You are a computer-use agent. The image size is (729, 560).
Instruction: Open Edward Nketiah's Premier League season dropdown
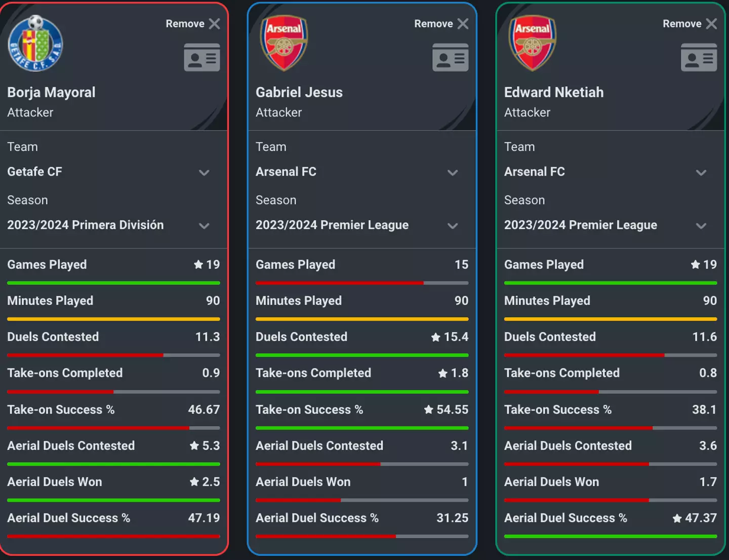[x=701, y=226]
